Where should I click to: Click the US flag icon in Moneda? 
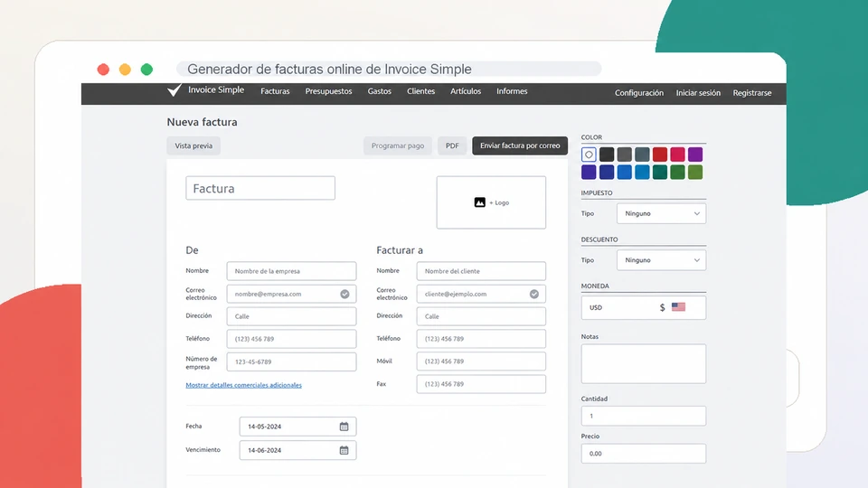click(679, 307)
